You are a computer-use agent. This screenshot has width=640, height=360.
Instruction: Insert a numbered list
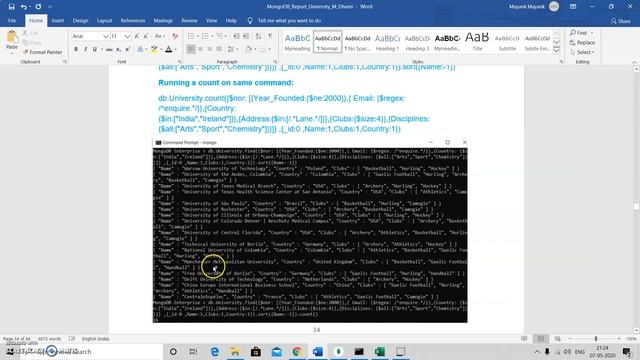[x=205, y=36]
